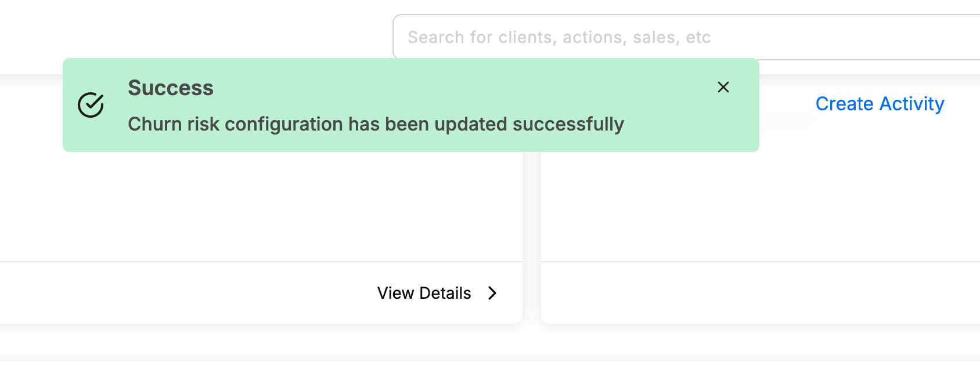Image resolution: width=980 pixels, height=369 pixels.
Task: Click the blurred orange badge in left card
Action: [x=470, y=187]
